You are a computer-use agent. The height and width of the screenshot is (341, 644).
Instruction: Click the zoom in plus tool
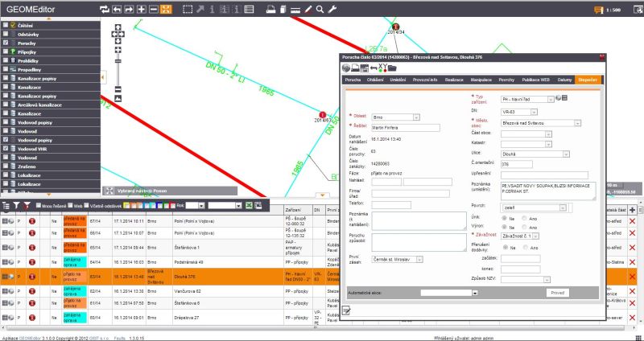point(142,9)
